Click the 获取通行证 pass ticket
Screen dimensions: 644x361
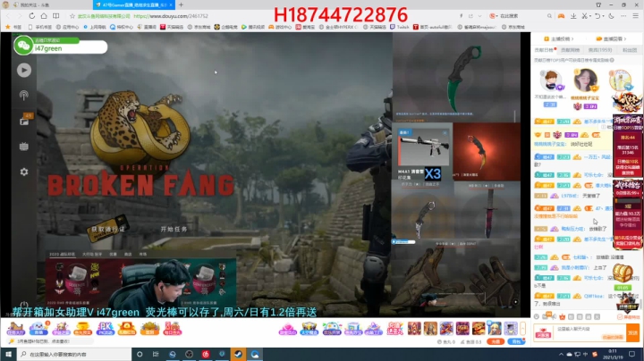107,229
